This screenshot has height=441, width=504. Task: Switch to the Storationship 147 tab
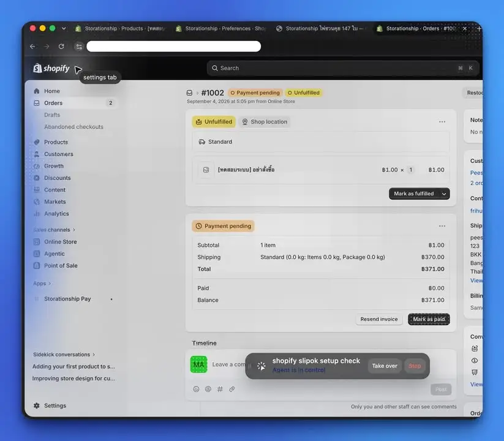coord(322,29)
